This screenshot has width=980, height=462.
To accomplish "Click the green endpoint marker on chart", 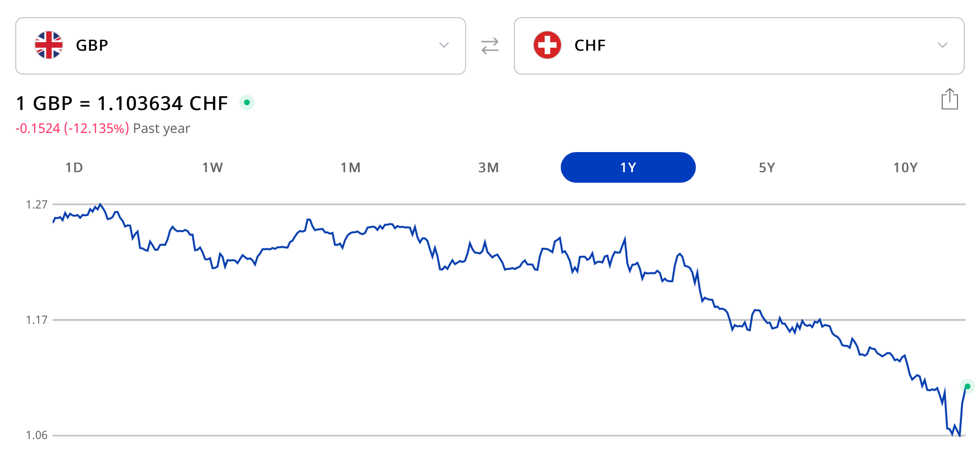I will 967,386.
